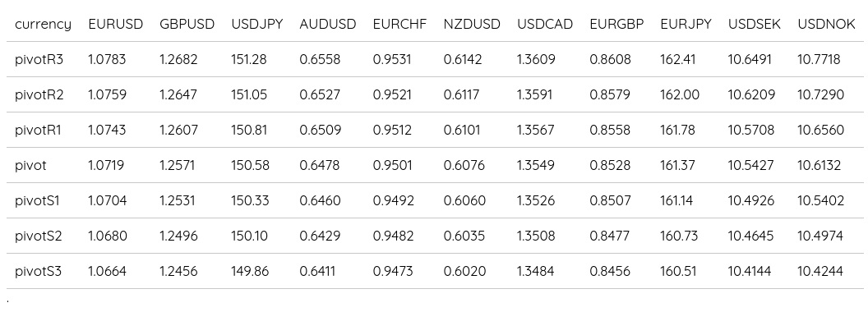Click NZDUSD pivotR1 value 0.6101

[x=462, y=130]
